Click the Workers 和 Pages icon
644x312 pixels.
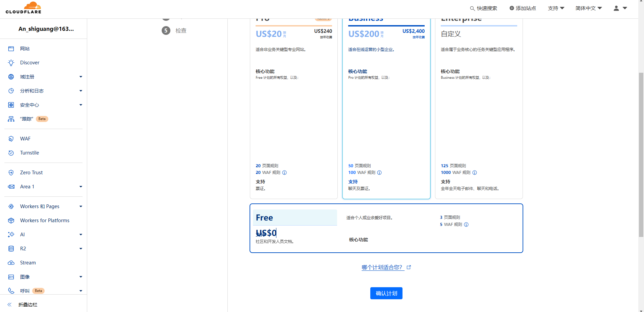pyautogui.click(x=11, y=206)
